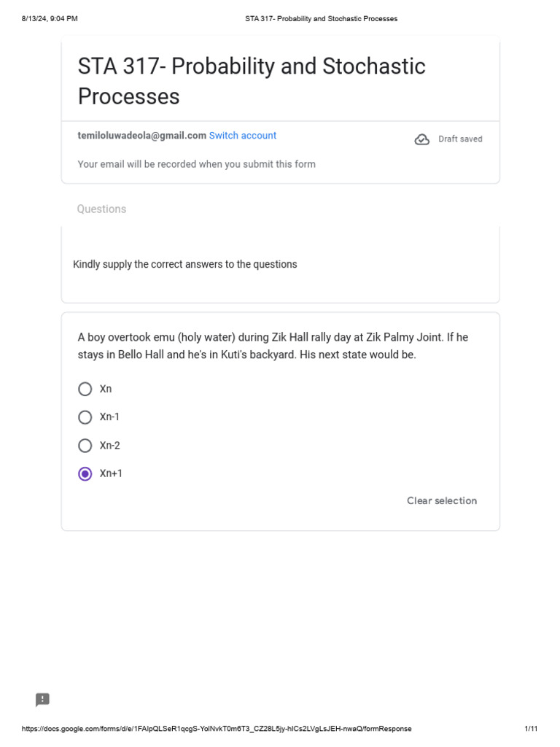Click the Draft saved status text
This screenshot has width=560, height=747.
click(x=460, y=139)
